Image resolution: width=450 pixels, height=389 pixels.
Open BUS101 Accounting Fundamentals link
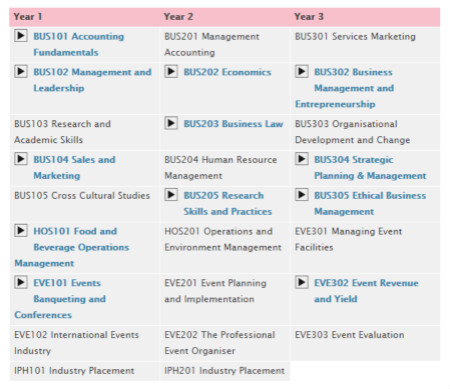(79, 44)
